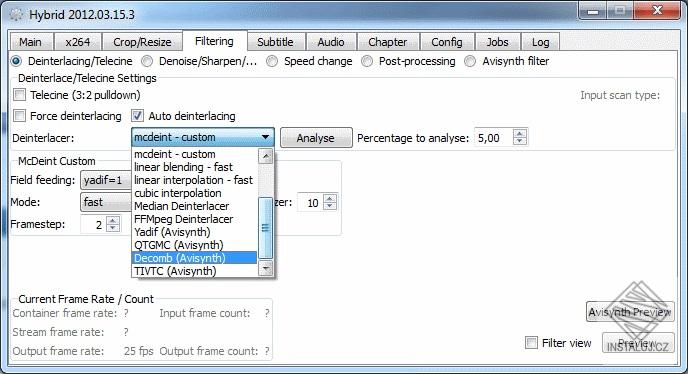Click dropdown list scroll down arrow
688x374 pixels.
tap(265, 268)
